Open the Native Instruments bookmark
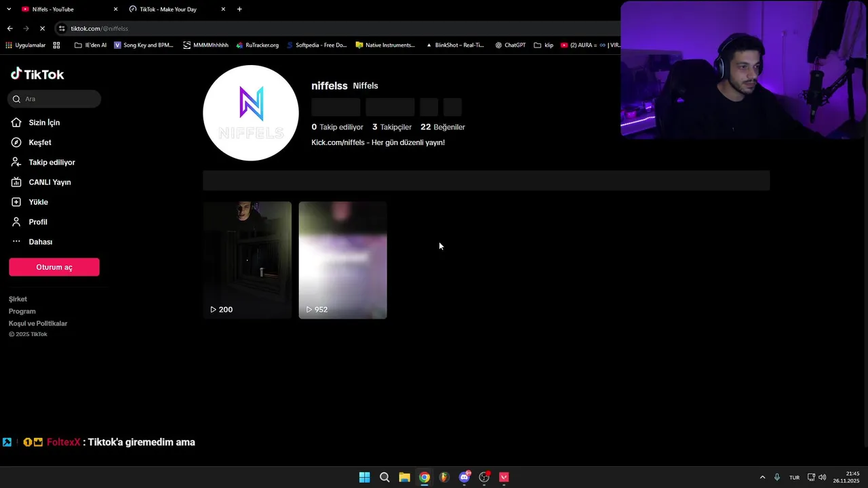868x488 pixels. coord(385,45)
